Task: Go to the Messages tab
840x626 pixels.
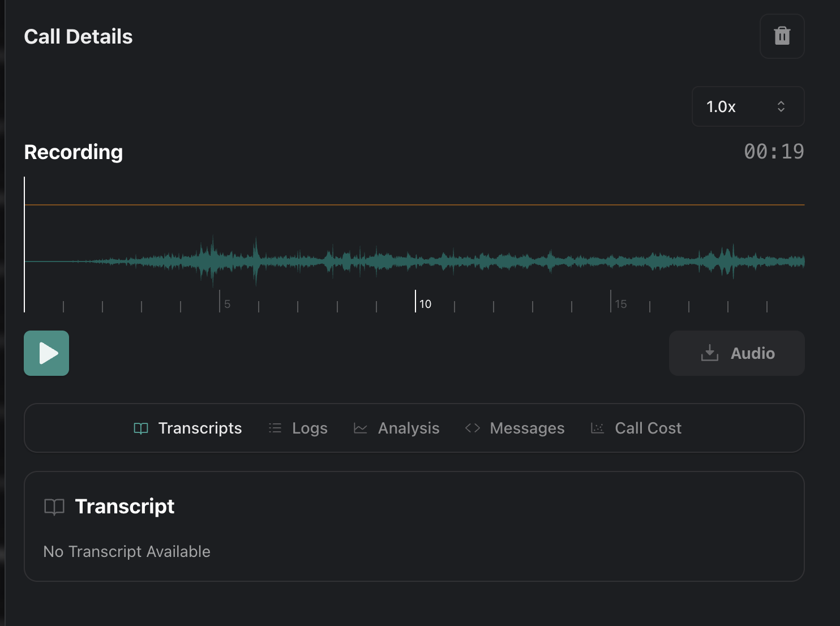Action: click(x=527, y=428)
